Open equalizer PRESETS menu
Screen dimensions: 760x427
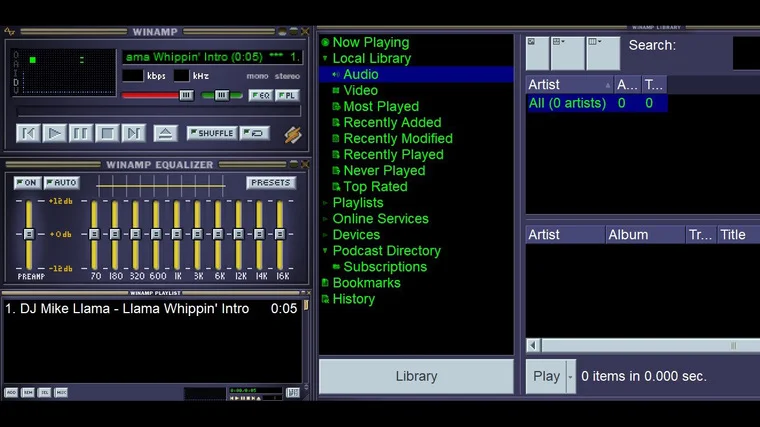pyautogui.click(x=271, y=183)
